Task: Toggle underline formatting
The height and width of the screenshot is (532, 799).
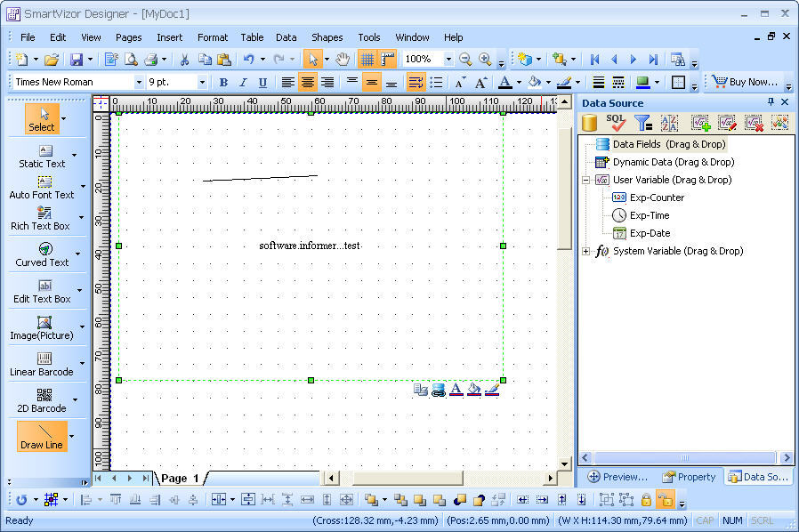Action: click(x=262, y=81)
